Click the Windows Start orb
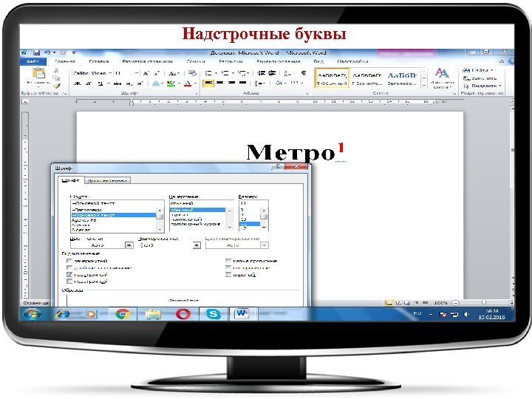Screen dimensions: 532x399 33,314
